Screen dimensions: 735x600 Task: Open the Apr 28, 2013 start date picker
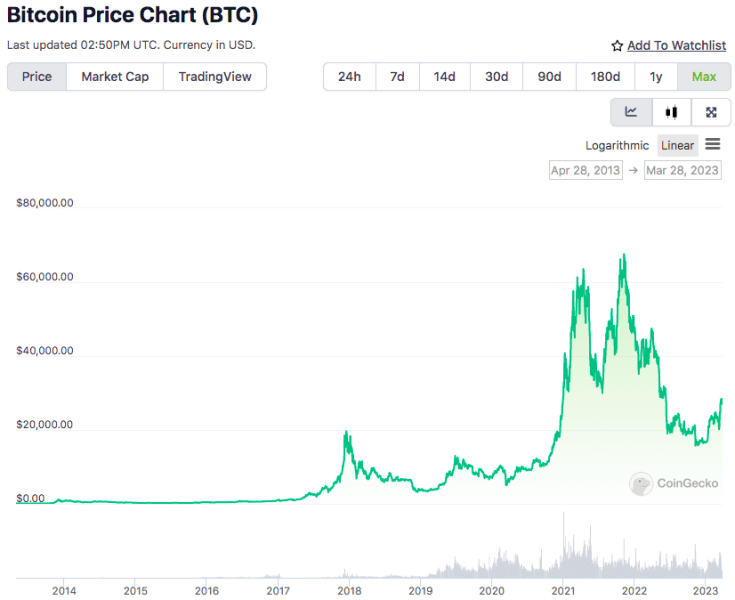click(x=586, y=170)
